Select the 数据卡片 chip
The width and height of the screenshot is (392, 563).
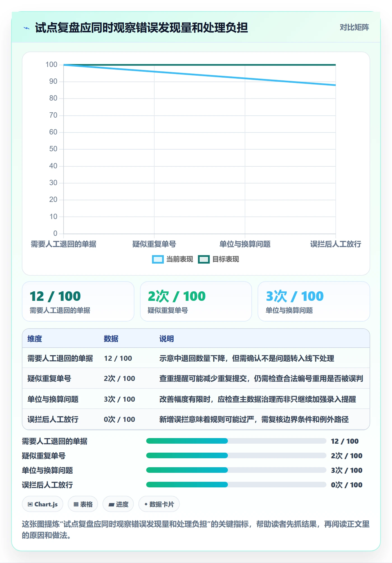tap(159, 504)
